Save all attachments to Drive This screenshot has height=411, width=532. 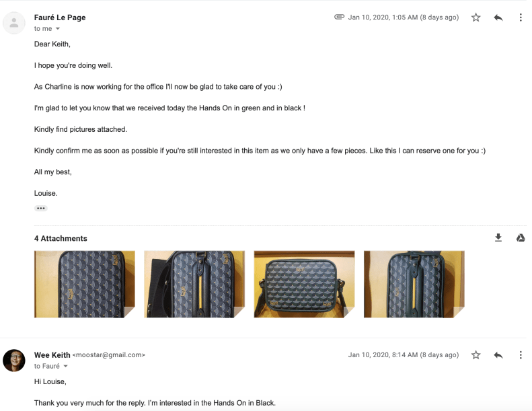(x=521, y=237)
